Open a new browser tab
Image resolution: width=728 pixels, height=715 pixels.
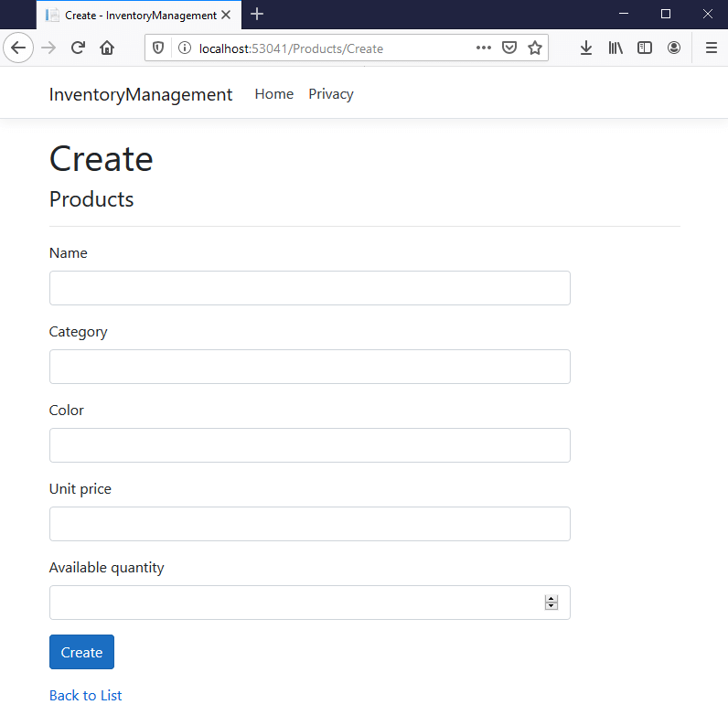pos(257,14)
